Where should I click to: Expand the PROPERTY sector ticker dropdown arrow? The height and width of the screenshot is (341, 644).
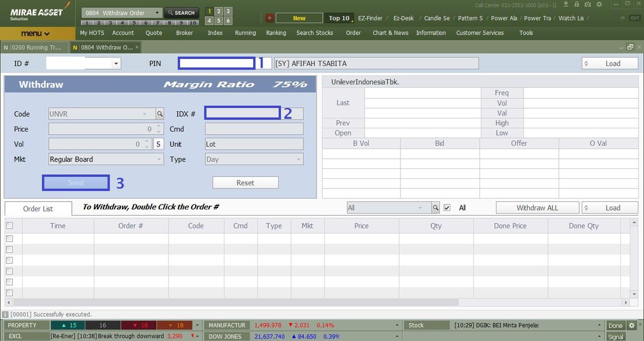197,325
